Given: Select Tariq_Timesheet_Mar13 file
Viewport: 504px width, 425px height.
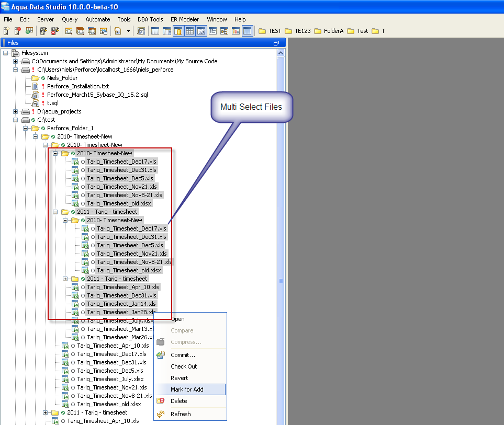Looking at the screenshot, I should tap(120, 329).
